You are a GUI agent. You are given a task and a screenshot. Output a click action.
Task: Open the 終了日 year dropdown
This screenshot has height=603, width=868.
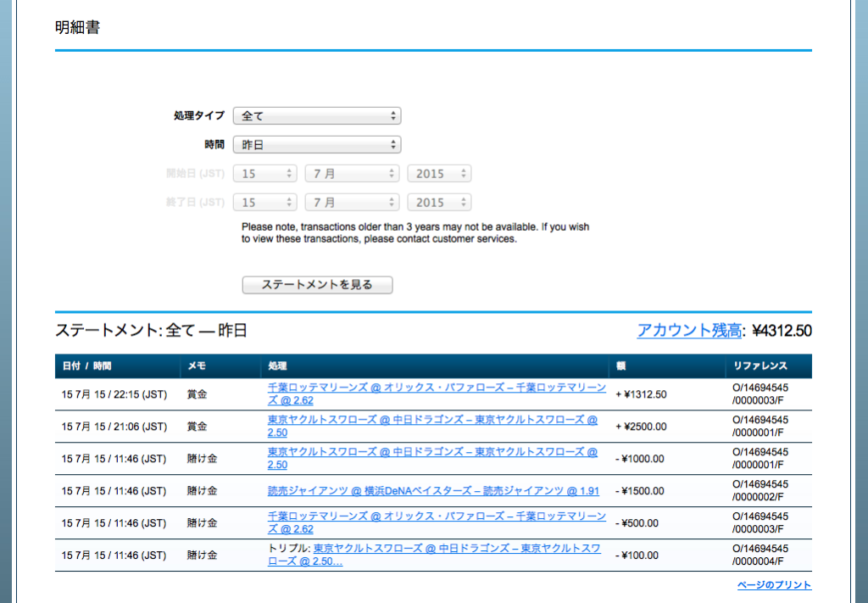click(438, 203)
